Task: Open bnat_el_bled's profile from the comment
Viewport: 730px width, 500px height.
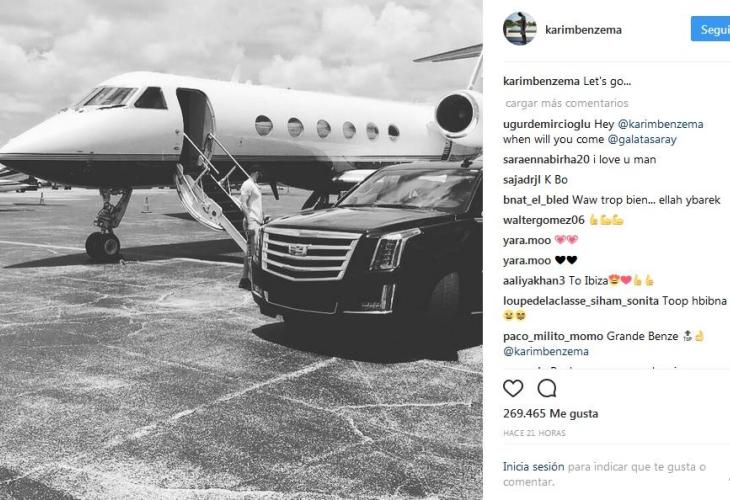Action: [x=536, y=200]
